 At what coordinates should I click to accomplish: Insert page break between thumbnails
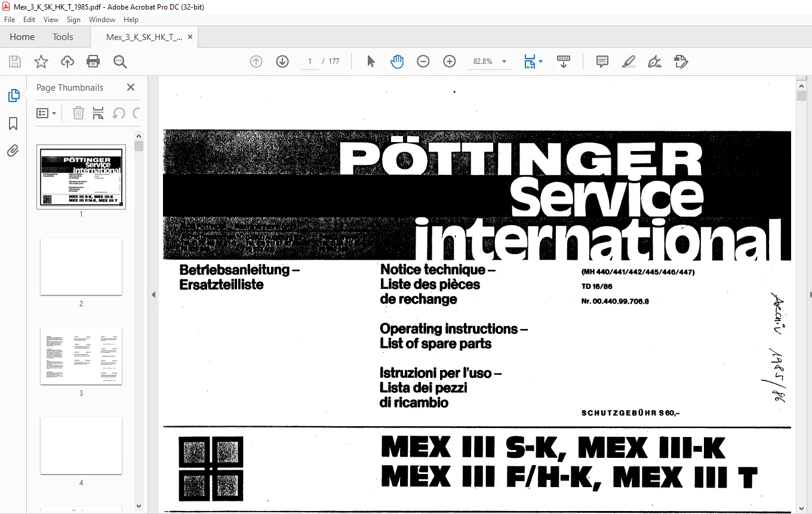pos(99,113)
